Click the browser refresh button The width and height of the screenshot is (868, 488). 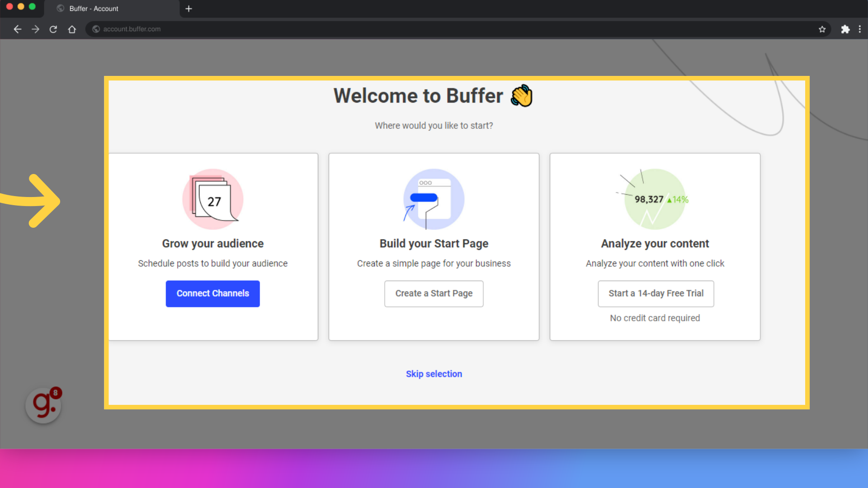pos(53,28)
